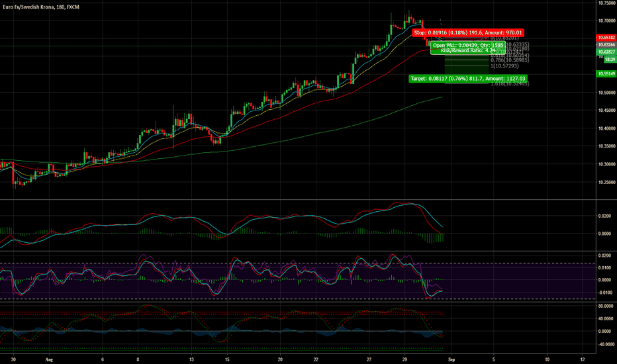Screen dimensions: 617x364
Task: Click the Aug label on the time axis
Action: [49, 359]
